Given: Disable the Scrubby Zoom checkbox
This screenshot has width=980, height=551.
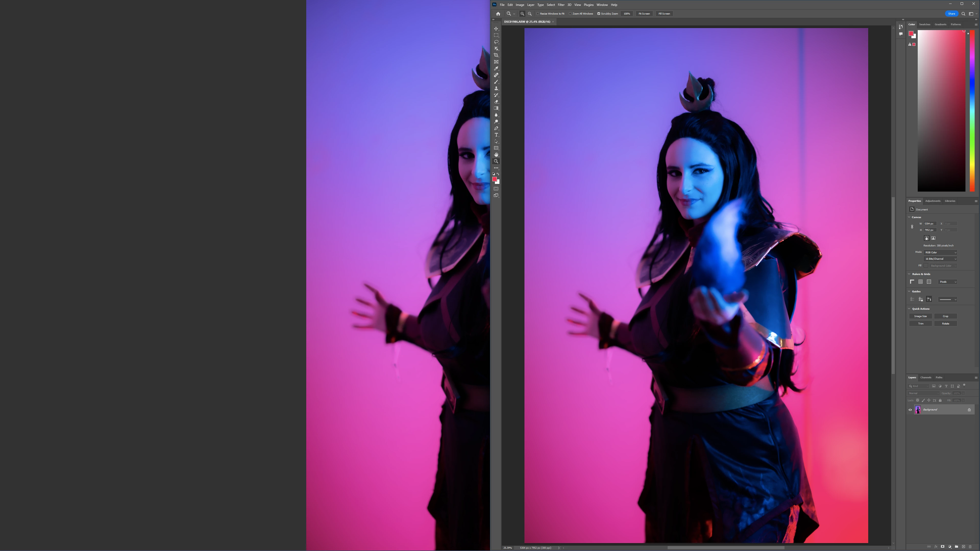Looking at the screenshot, I should 598,14.
